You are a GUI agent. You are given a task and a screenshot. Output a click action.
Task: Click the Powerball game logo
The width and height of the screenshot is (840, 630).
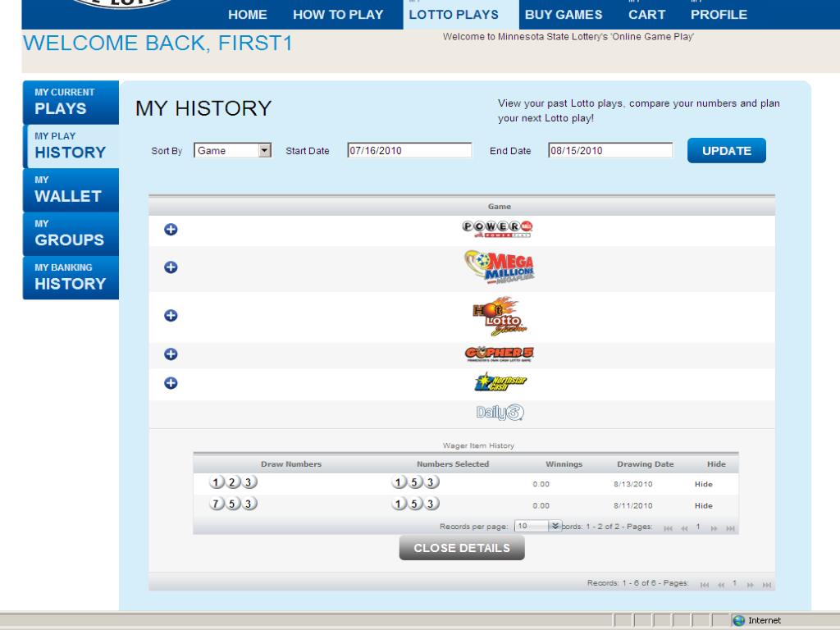coord(498,229)
